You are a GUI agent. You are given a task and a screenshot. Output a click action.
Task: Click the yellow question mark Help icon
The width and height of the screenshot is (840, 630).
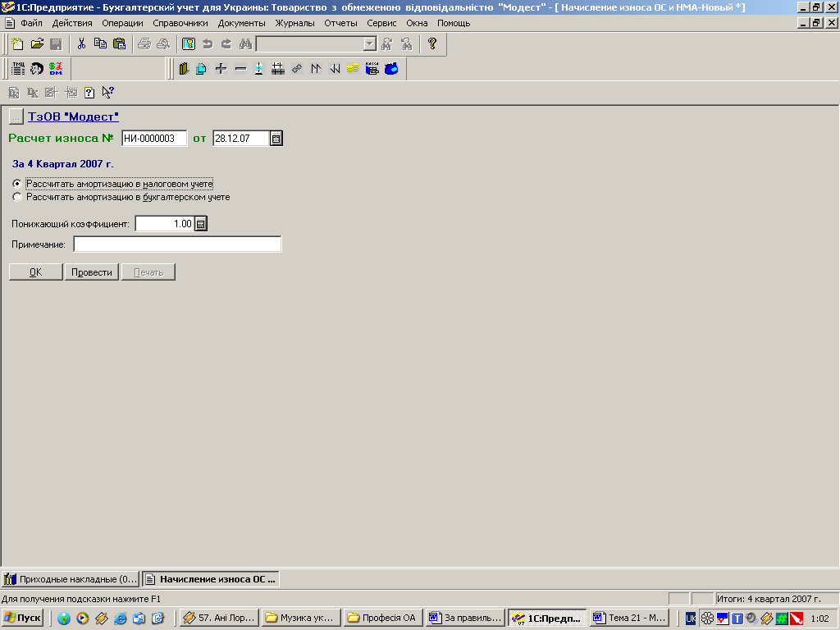[x=432, y=44]
